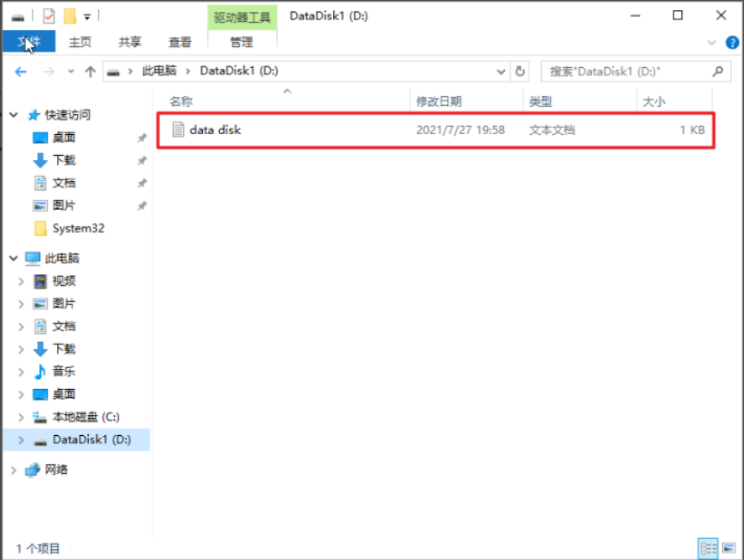744x560 pixels.
Task: Sort by the 大小 column header
Action: [x=654, y=101]
